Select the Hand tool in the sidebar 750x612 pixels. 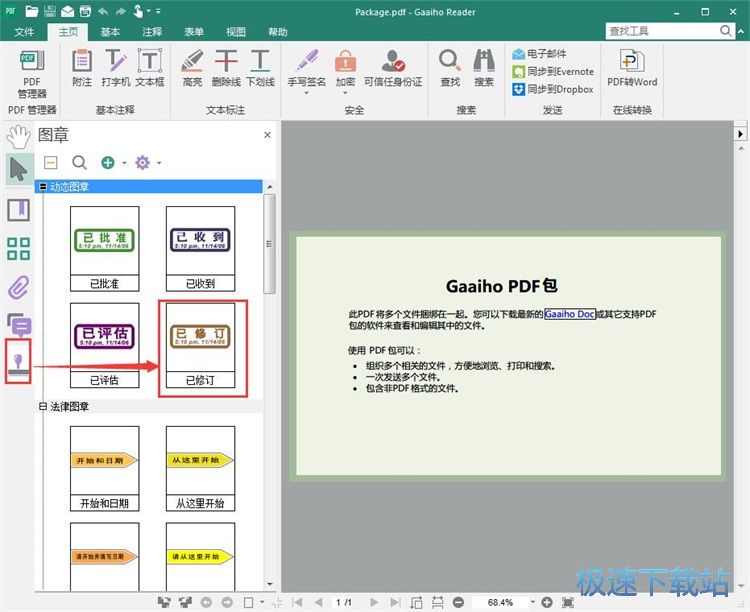pos(17,136)
